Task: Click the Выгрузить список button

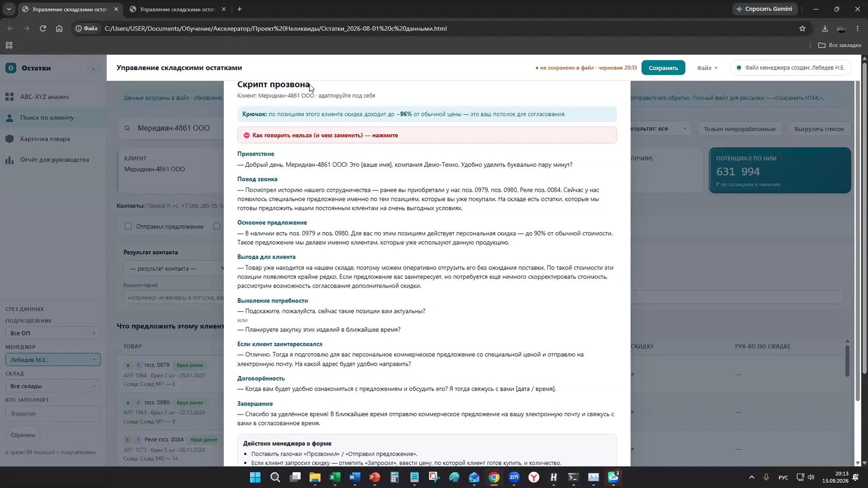Action: click(x=819, y=129)
